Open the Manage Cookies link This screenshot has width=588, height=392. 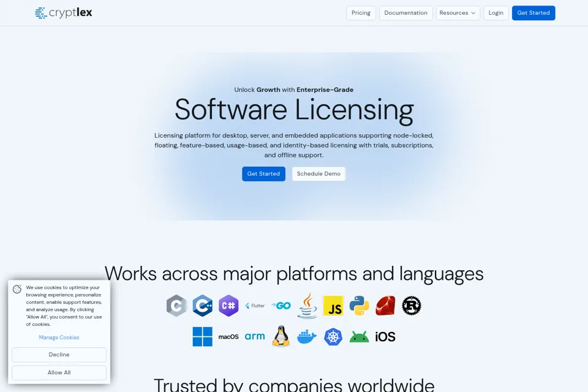59,337
